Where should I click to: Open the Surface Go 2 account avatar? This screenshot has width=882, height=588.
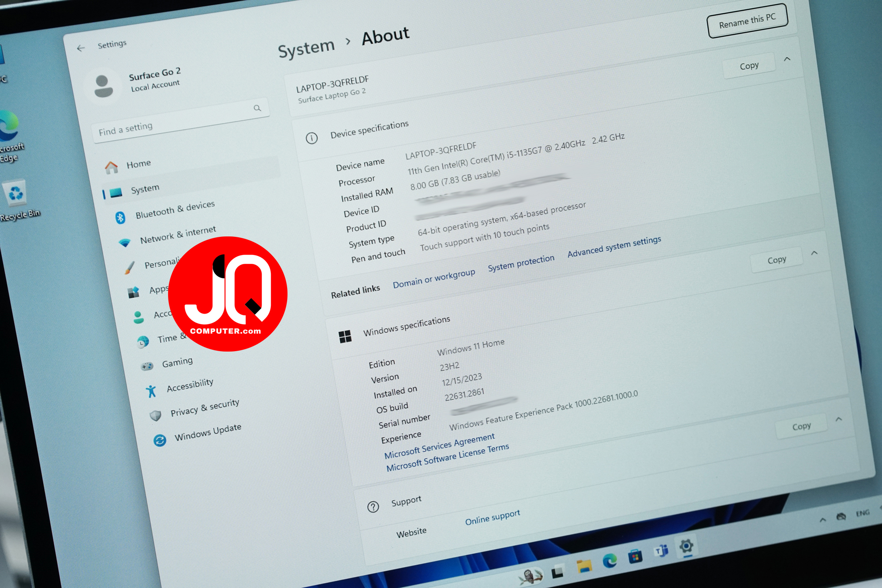[x=103, y=86]
